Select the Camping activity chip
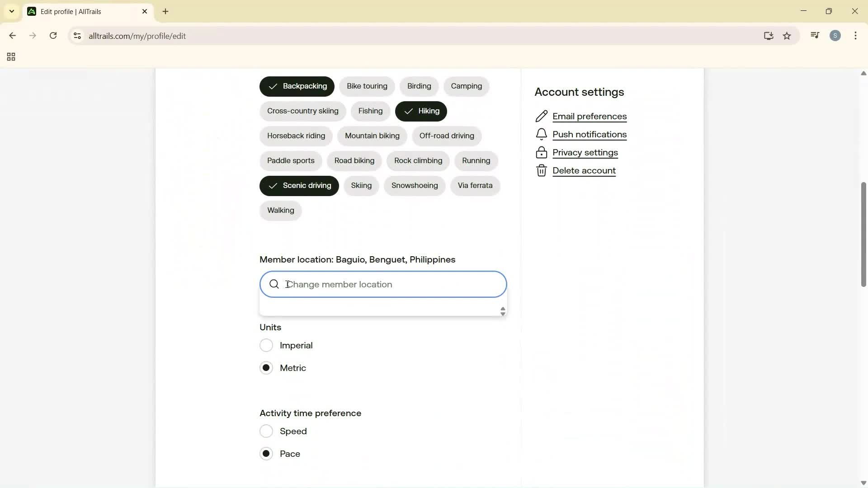868x488 pixels. tap(466, 86)
